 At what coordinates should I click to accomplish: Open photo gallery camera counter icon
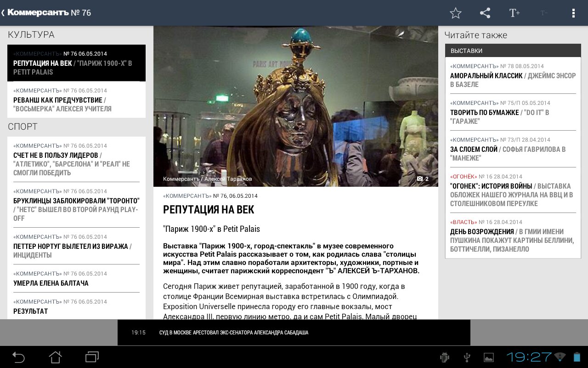pos(423,179)
